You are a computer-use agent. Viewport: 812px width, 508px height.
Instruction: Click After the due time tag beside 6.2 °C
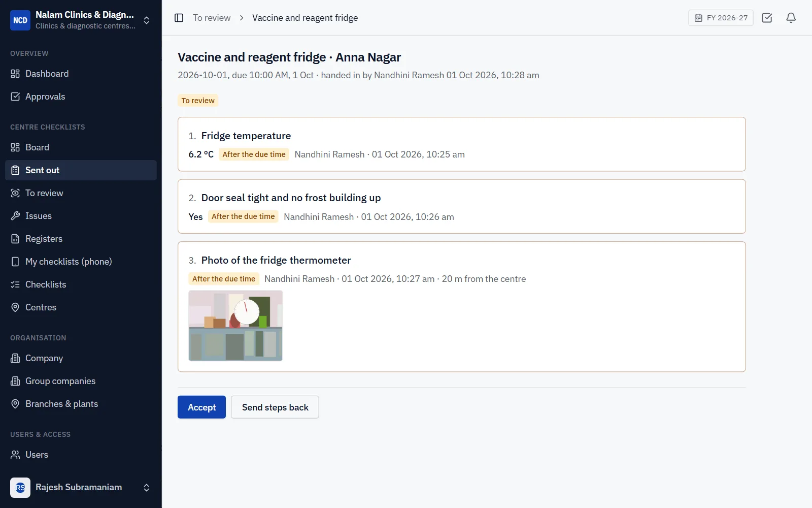coord(254,154)
